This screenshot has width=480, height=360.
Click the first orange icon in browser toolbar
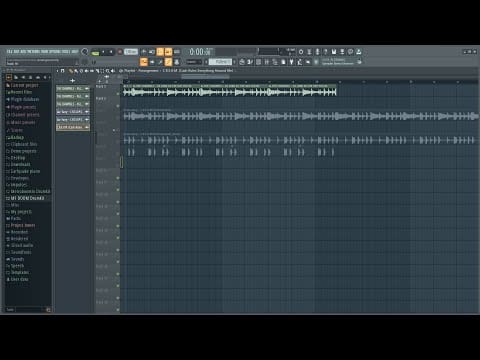click(x=9, y=77)
